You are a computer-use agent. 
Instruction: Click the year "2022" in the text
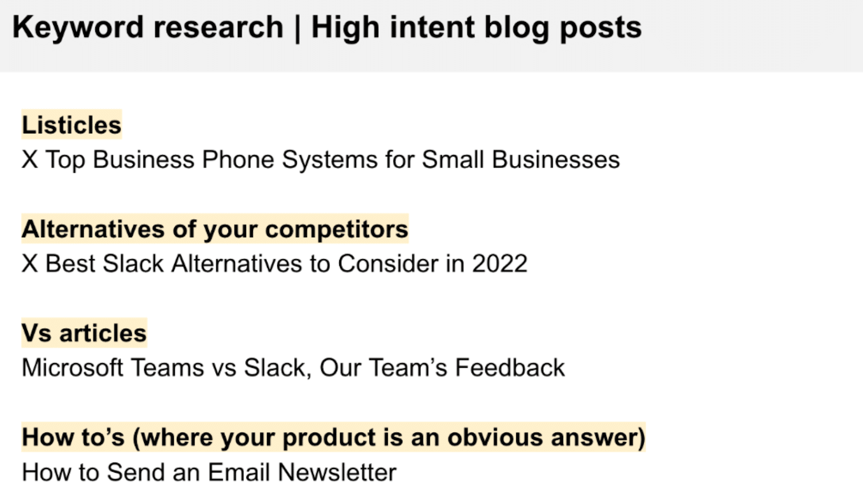(x=499, y=264)
